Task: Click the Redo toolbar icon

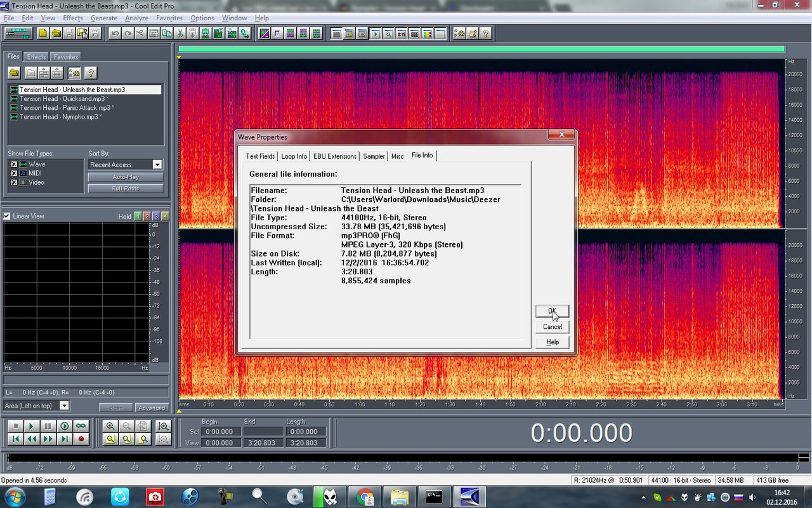Action: click(128, 33)
